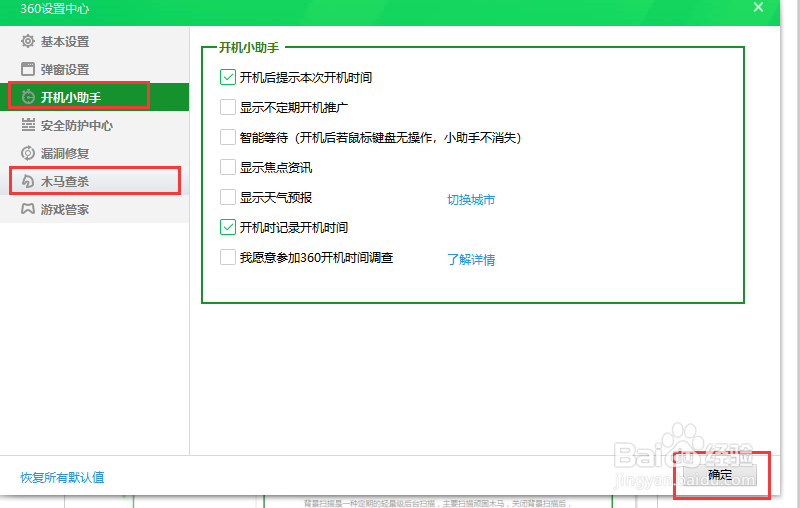Check 我愿意参加360开机时间调查 checkbox
Screen dimensions: 800x508
228,257
